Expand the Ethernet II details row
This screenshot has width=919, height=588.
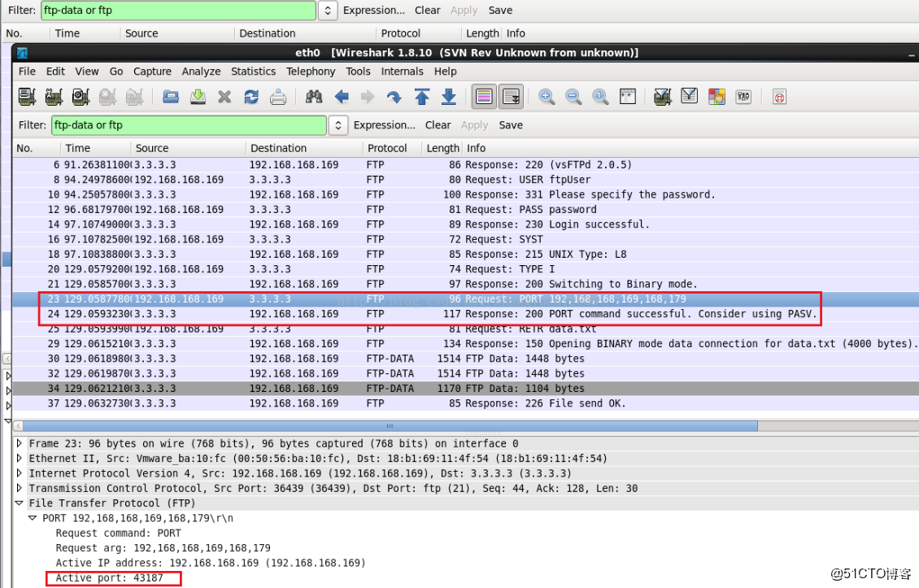click(20, 459)
